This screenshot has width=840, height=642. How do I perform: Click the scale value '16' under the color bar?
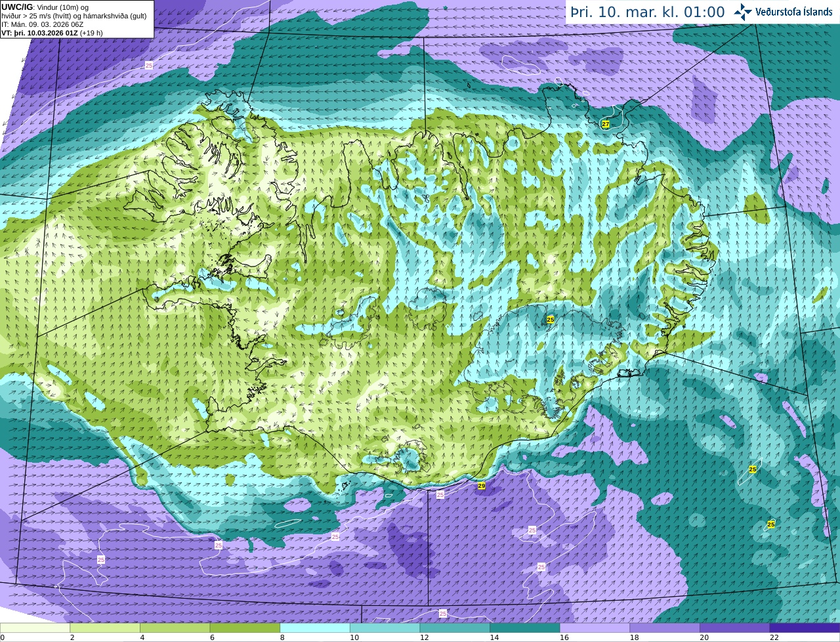pos(564,637)
